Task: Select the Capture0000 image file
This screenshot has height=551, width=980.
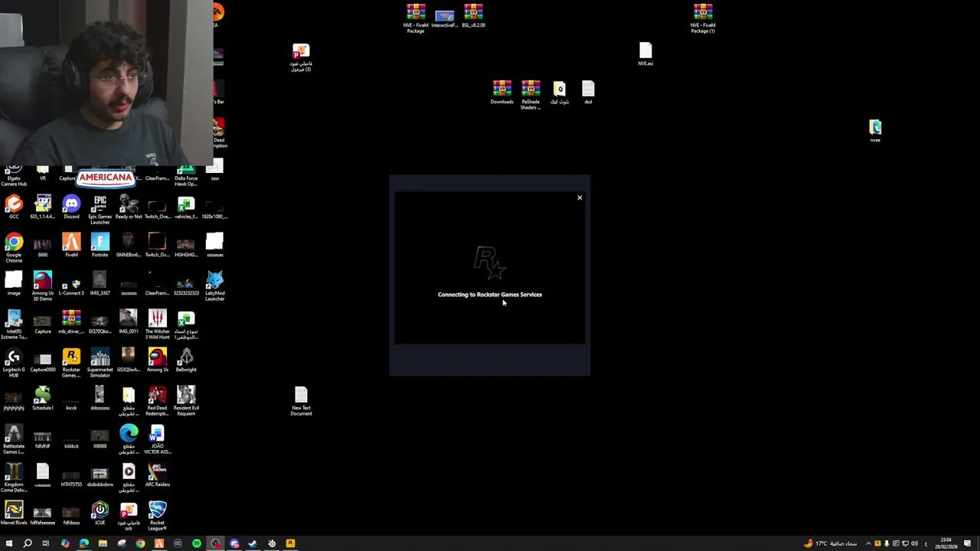Action: pos(43,360)
